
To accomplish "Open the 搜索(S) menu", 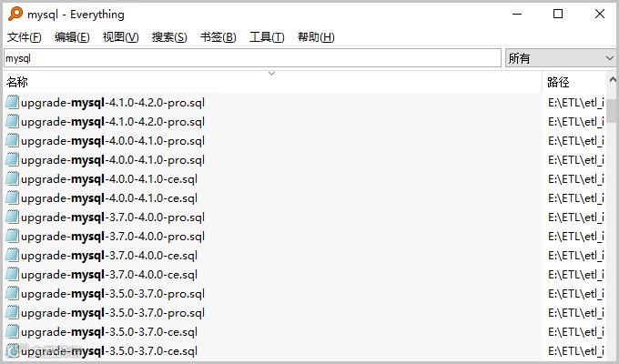I will tap(169, 37).
